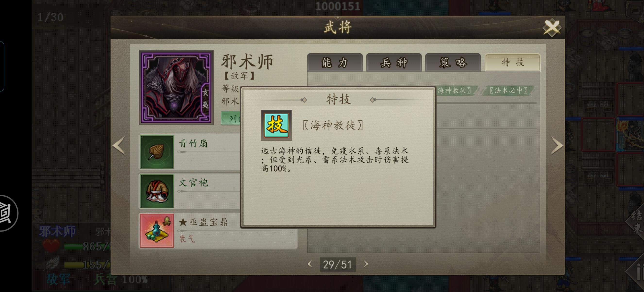Switch to the 能力 tab

[335, 62]
